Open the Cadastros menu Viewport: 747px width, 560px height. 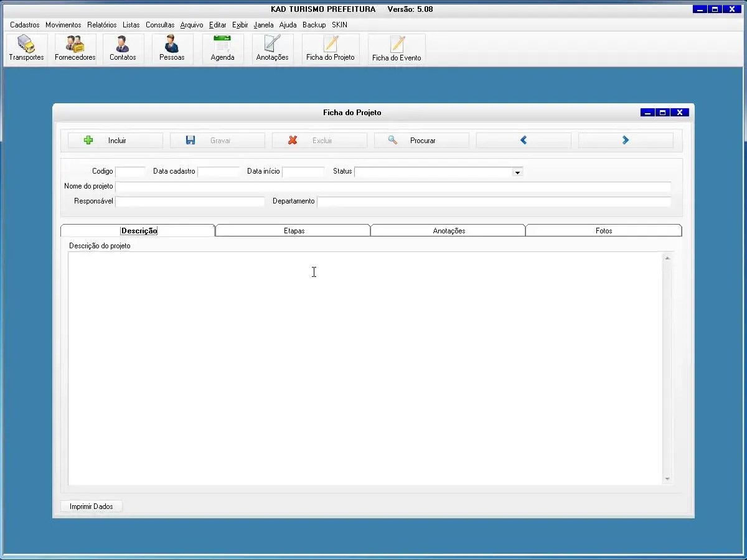tap(25, 25)
